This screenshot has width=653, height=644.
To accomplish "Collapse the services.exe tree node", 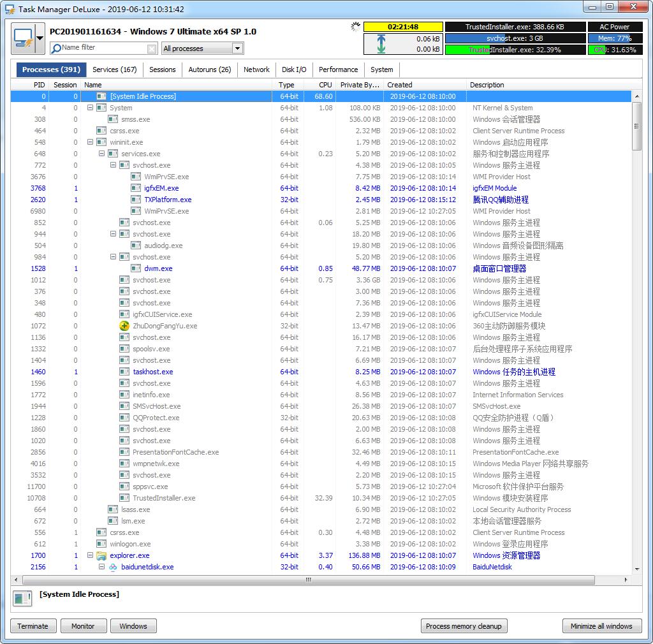I will [x=101, y=154].
